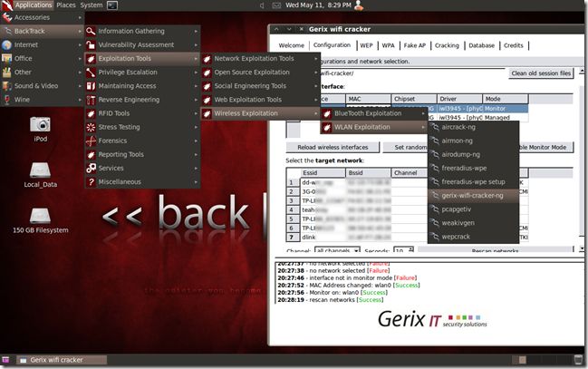Switch to the Credits tab
Screen dimensions: 588x369
pyautogui.click(x=514, y=45)
